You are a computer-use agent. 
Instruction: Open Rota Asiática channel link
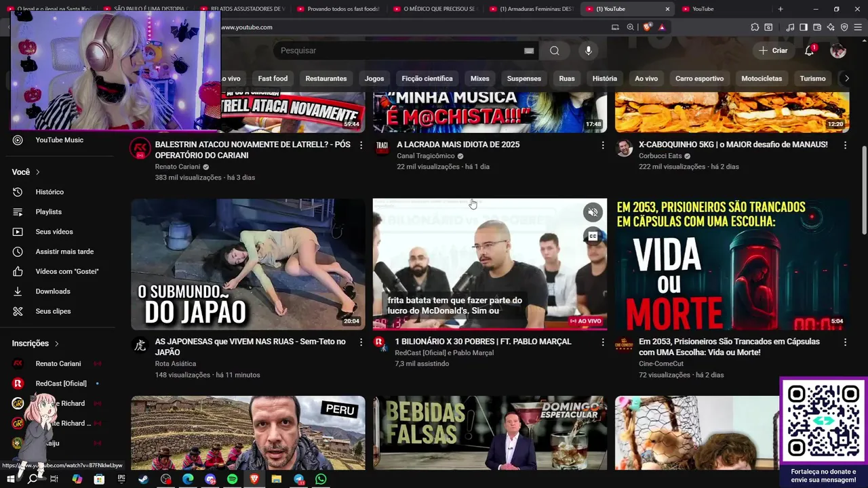coord(176,364)
